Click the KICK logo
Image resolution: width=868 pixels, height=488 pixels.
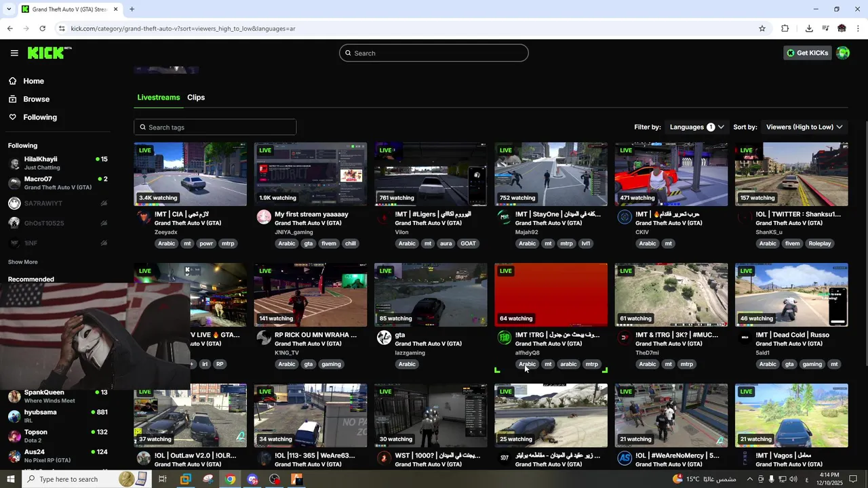point(50,53)
